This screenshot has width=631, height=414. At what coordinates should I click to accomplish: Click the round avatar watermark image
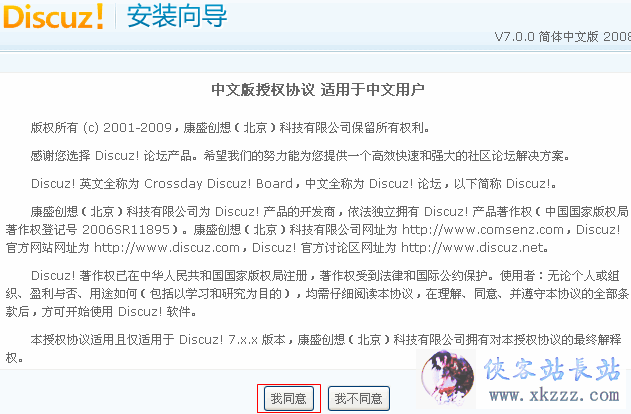tap(447, 377)
